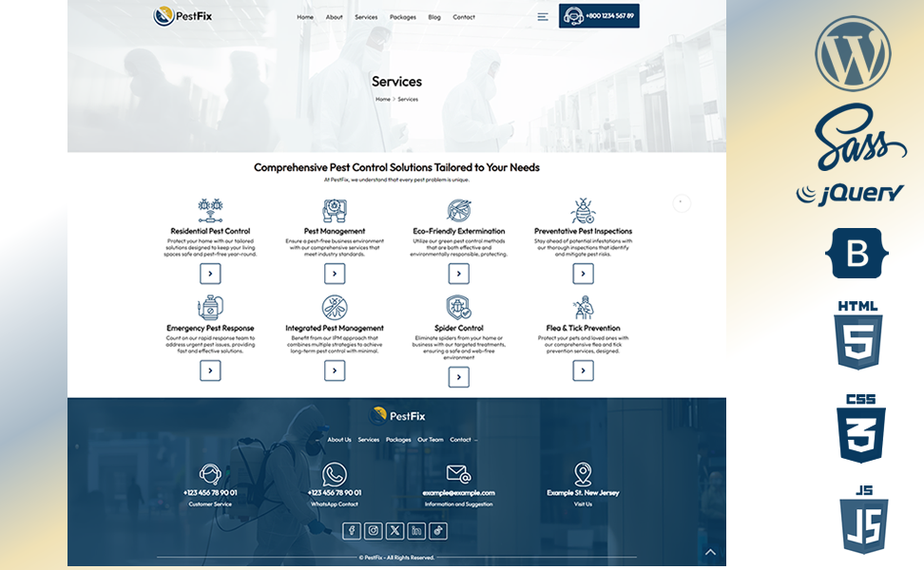Expand Flea & Tick Prevention arrow

583,370
